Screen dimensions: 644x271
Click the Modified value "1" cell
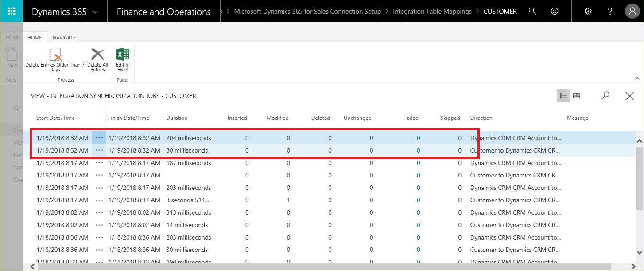click(288, 200)
